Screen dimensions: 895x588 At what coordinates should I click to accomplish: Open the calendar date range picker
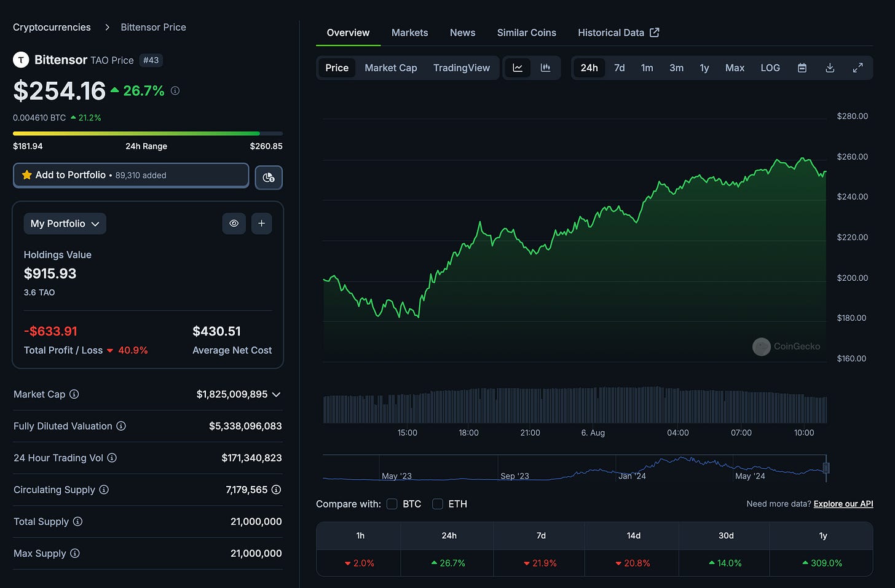(802, 68)
